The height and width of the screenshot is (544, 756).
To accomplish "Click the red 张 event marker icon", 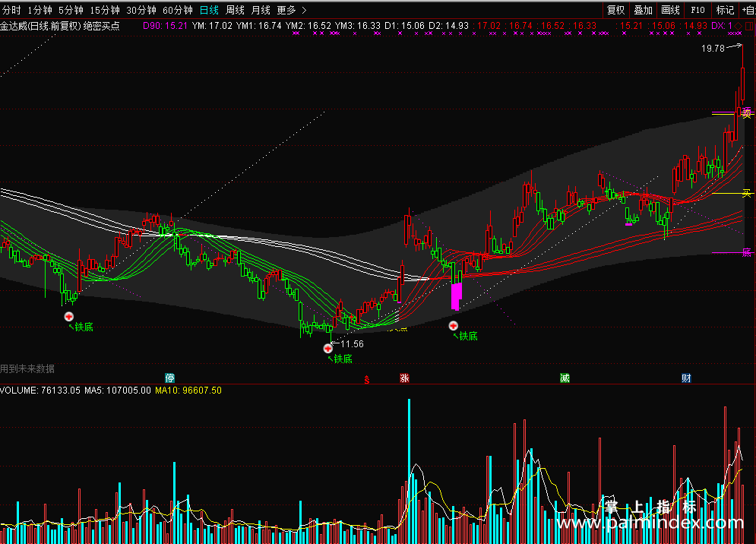I will click(x=404, y=378).
